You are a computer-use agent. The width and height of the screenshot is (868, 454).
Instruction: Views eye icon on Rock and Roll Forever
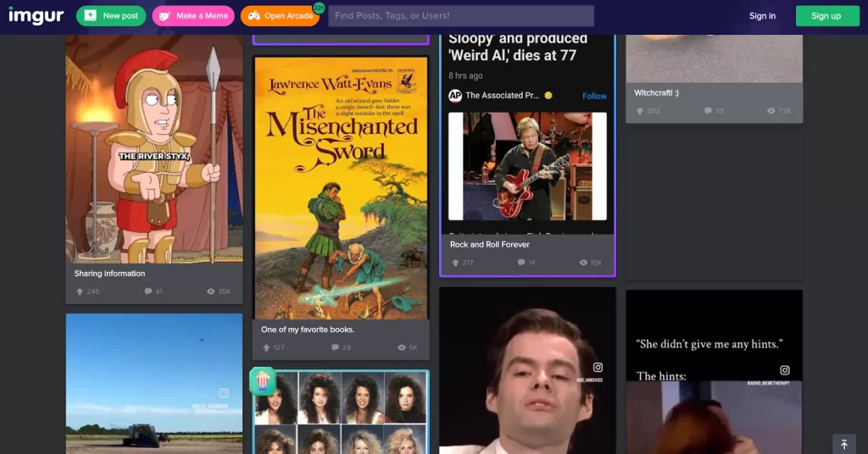tap(583, 263)
